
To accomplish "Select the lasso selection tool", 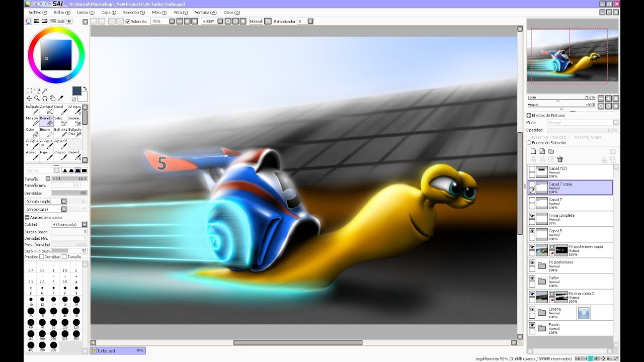I will [x=37, y=90].
